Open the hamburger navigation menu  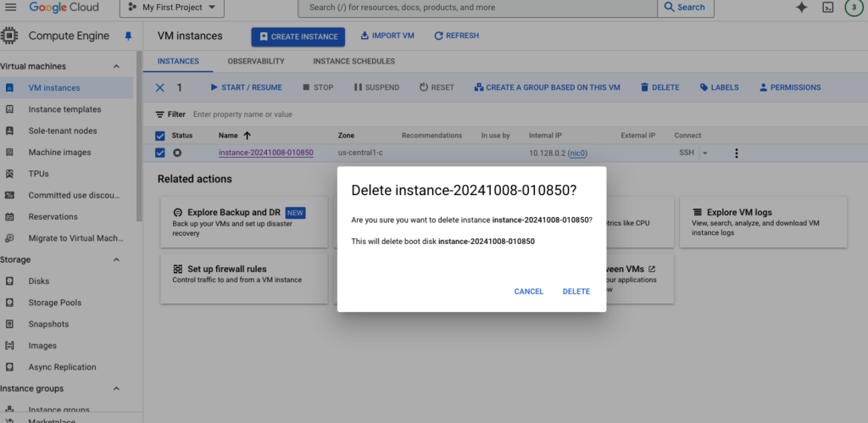click(10, 7)
